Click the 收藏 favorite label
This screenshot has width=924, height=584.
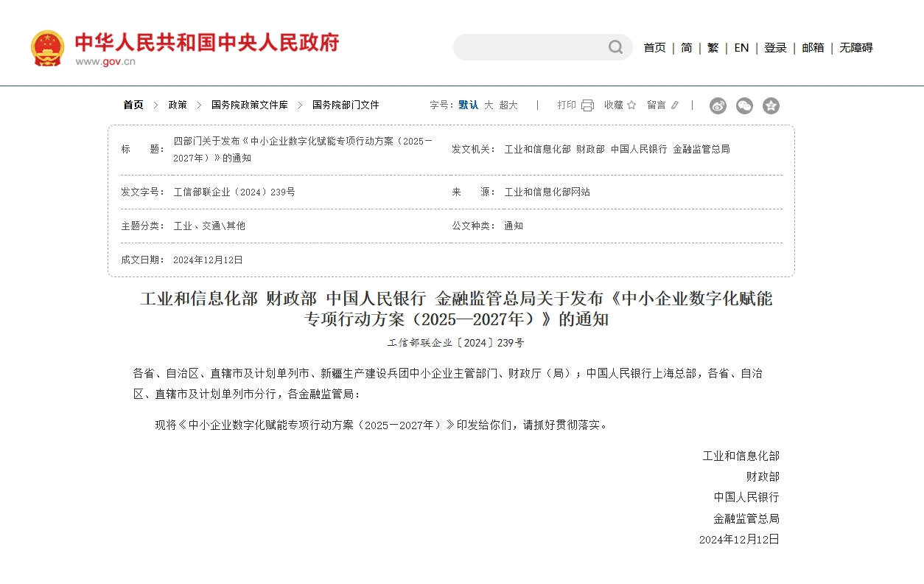pos(614,105)
